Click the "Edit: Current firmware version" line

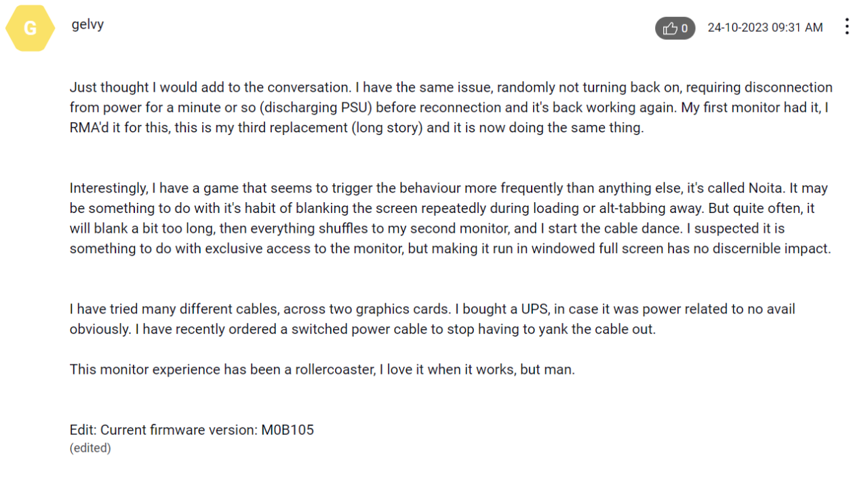pyautogui.click(x=191, y=430)
